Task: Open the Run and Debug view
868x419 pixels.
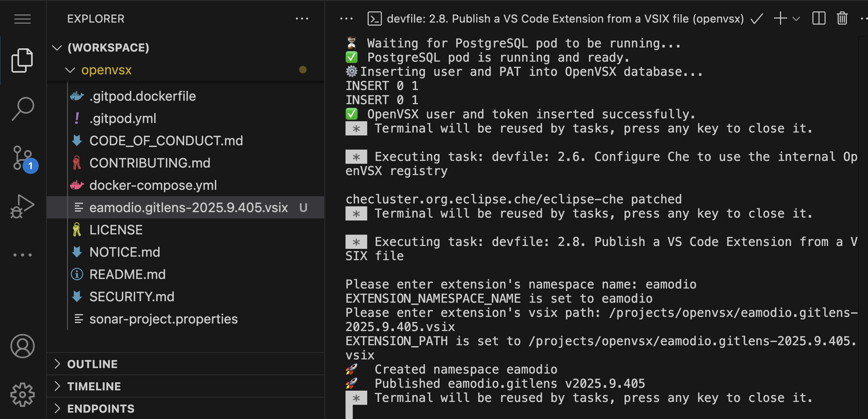Action: click(x=22, y=206)
